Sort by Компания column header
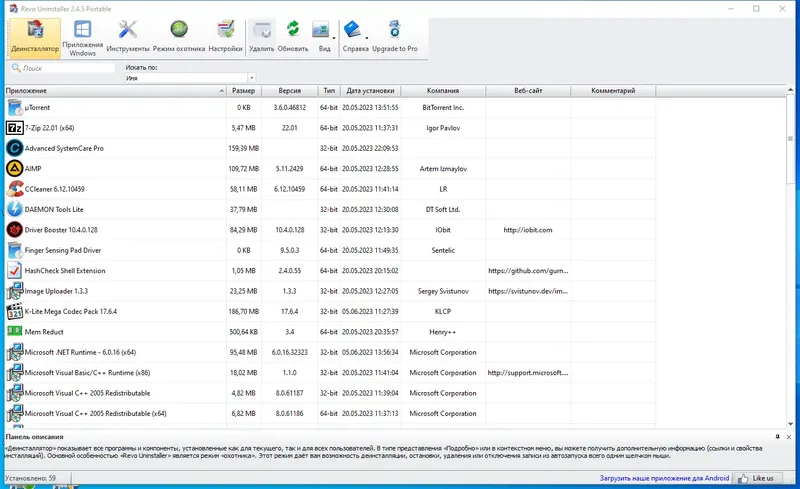This screenshot has width=800, height=489. [443, 91]
